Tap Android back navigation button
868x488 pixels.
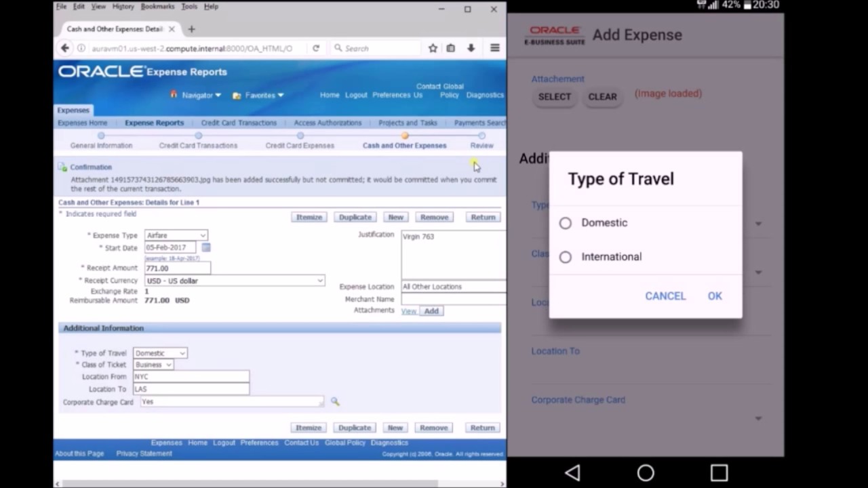tap(572, 472)
